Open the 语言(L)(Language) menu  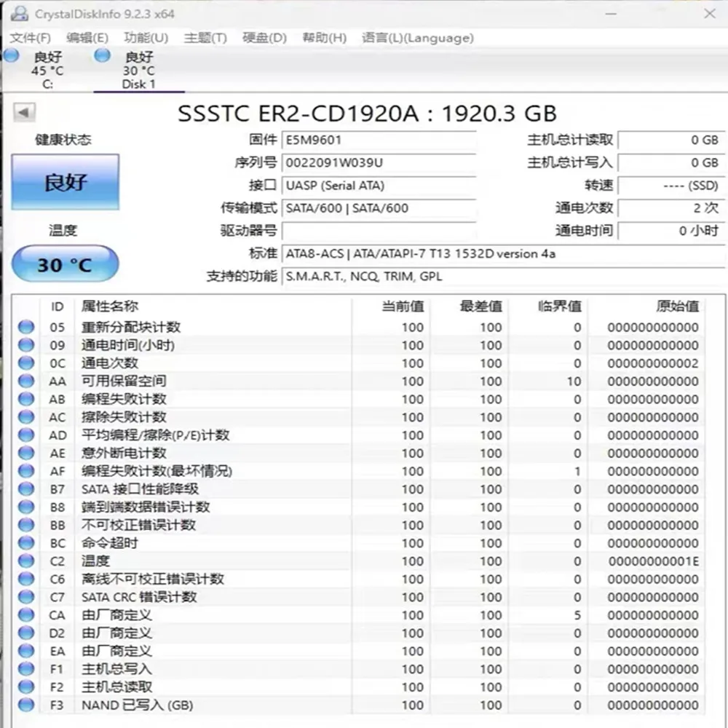click(417, 38)
